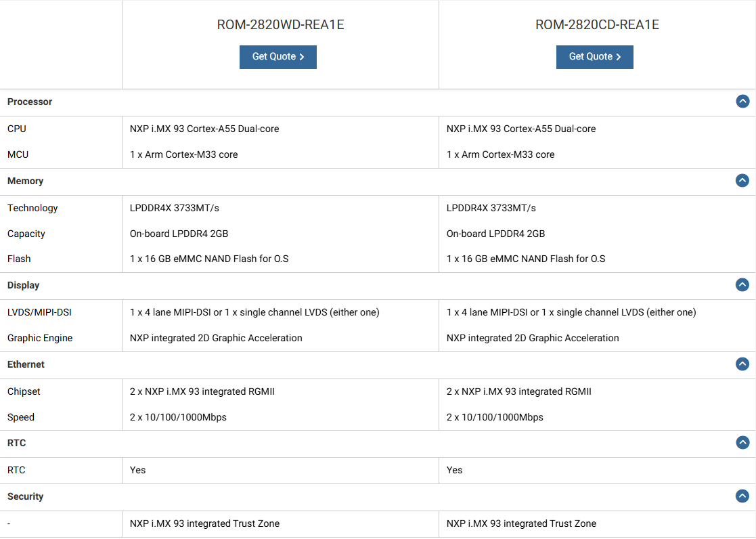Click the LVDS/MIPI-DSI row label
This screenshot has width=756, height=539.
(x=39, y=312)
